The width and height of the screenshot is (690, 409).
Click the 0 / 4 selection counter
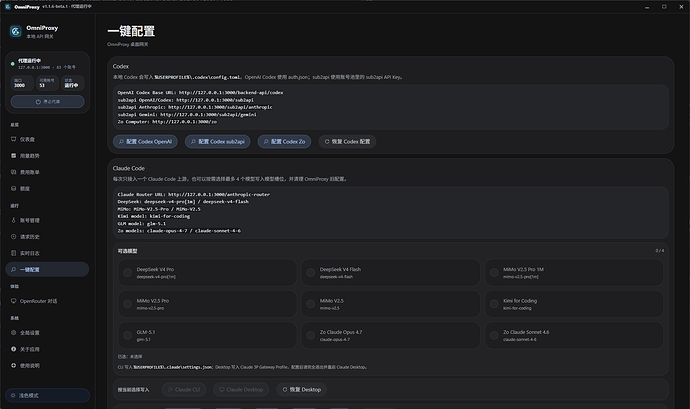(x=659, y=251)
